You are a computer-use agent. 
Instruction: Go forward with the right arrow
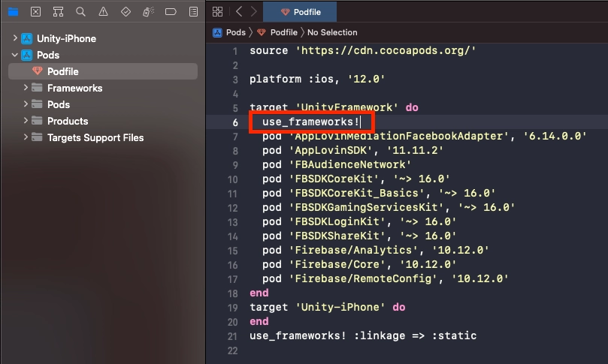pyautogui.click(x=253, y=11)
